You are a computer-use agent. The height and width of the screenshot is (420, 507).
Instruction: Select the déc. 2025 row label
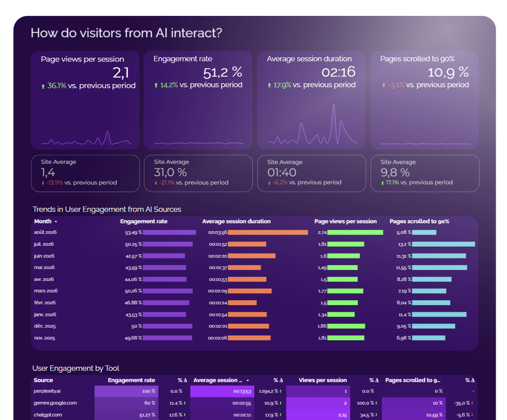pos(45,326)
